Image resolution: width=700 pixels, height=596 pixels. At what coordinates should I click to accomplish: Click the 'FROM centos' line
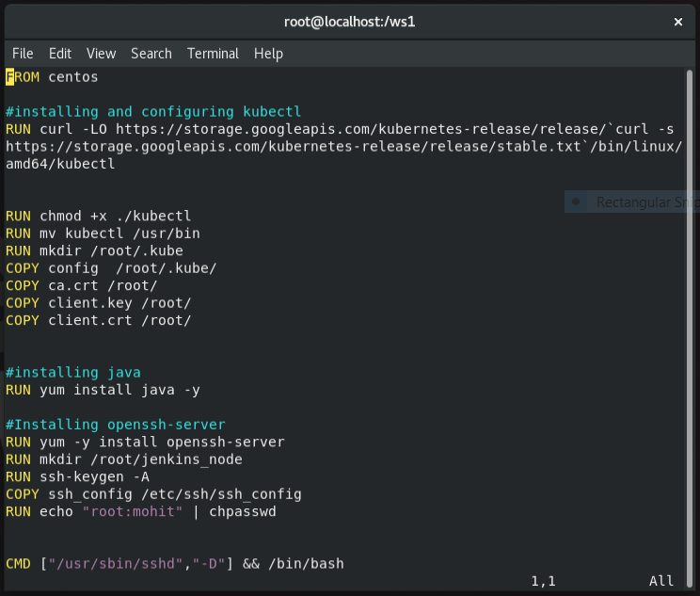click(52, 77)
